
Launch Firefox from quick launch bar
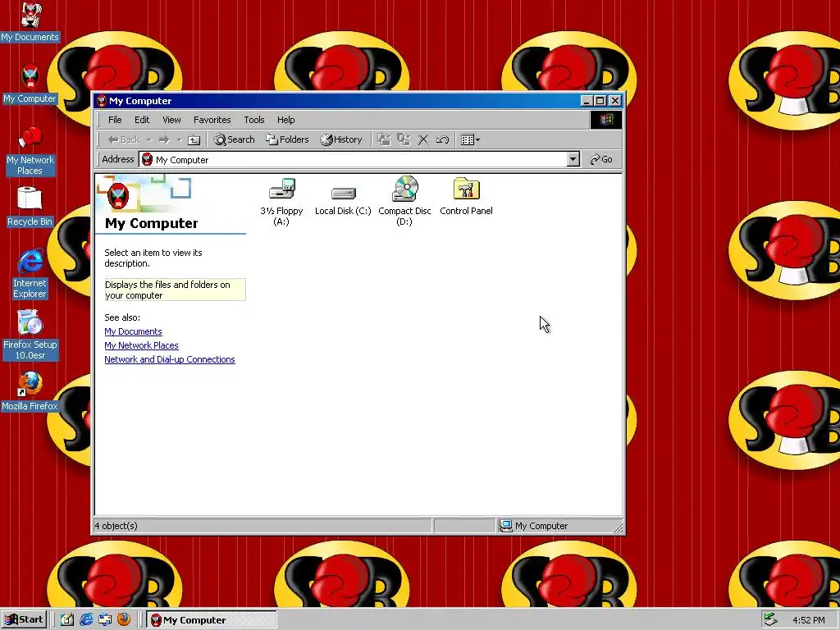[124, 619]
